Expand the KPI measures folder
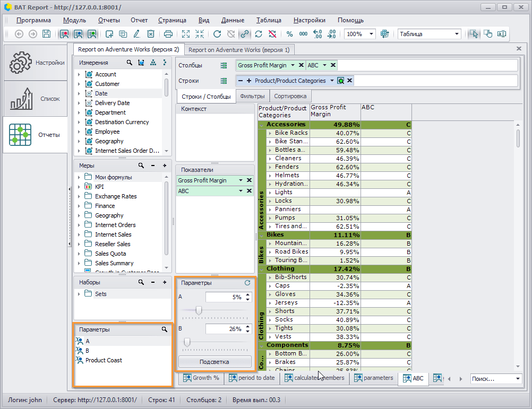Image resolution: width=532 pixels, height=409 pixels. tap(79, 187)
